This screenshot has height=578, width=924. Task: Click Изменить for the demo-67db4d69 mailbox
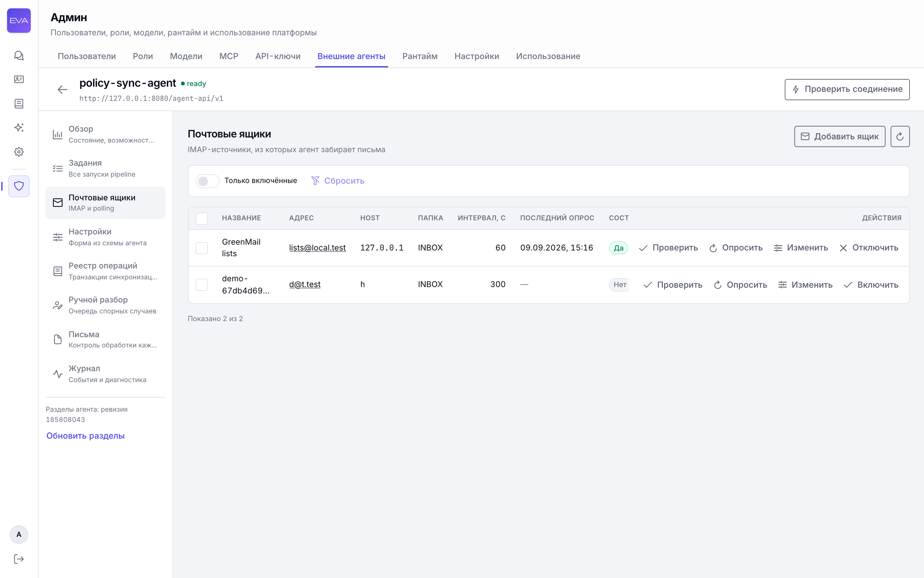(x=805, y=285)
